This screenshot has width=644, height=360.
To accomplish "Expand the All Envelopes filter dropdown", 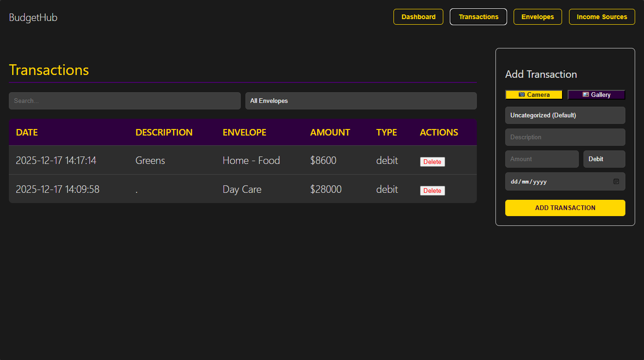I will coord(361,101).
